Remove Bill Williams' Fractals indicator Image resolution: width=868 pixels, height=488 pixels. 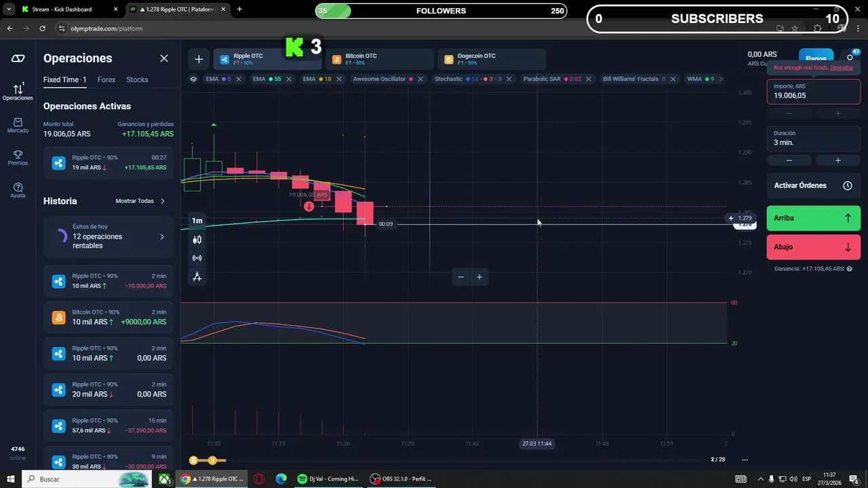pos(673,79)
